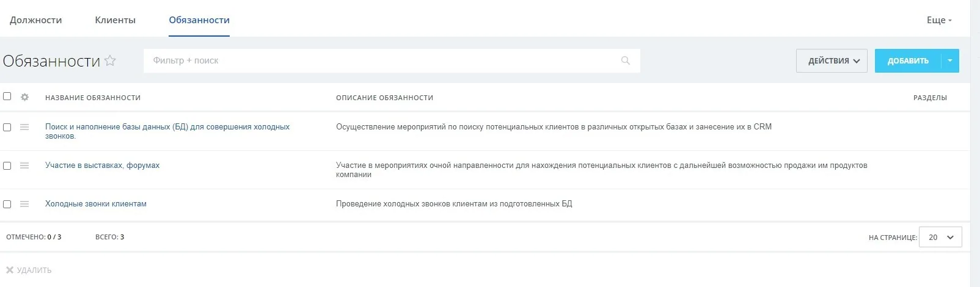Check the row Участие в выставках, форумах
This screenshot has height=287, width=980.
7,166
